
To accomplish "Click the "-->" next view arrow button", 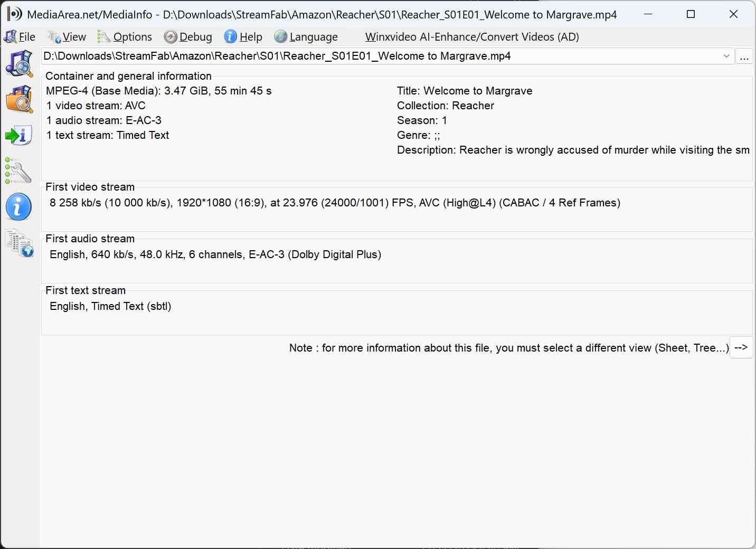I will [x=741, y=347].
